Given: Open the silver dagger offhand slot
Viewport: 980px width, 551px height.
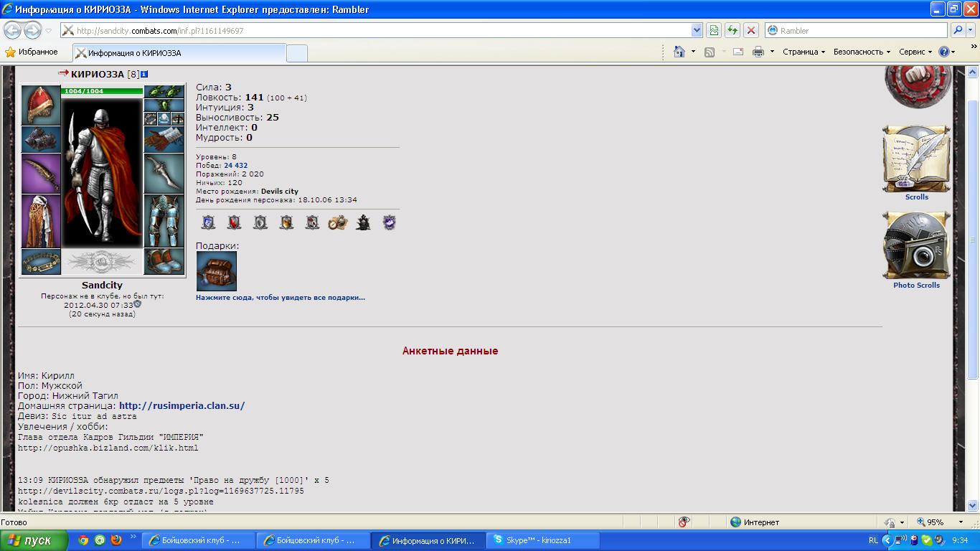Looking at the screenshot, I should point(164,173).
